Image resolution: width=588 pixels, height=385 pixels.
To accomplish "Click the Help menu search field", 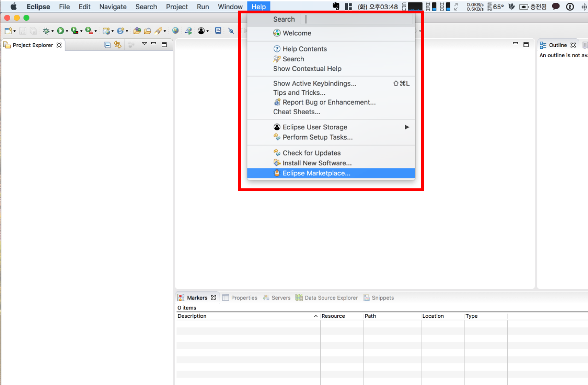I will pyautogui.click(x=359, y=19).
